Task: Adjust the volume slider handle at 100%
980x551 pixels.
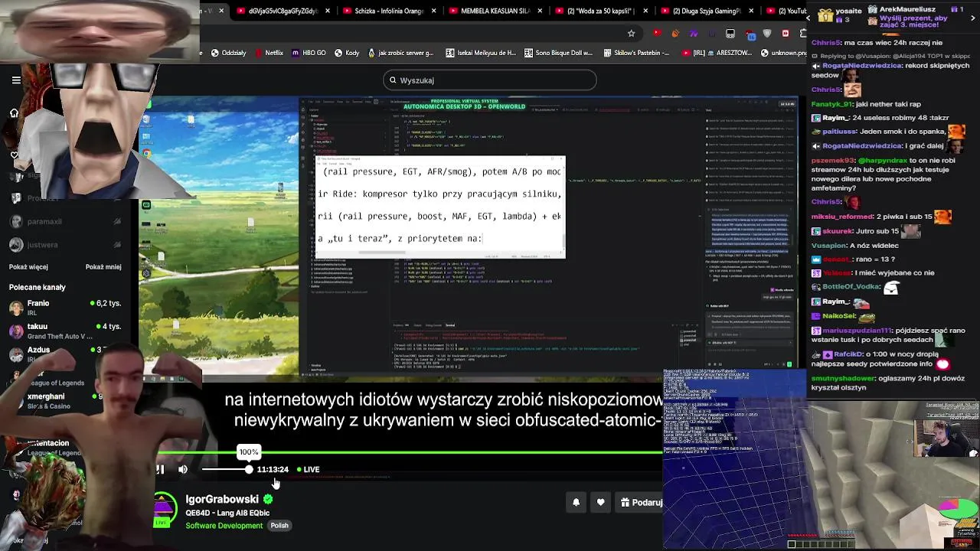Action: (249, 469)
